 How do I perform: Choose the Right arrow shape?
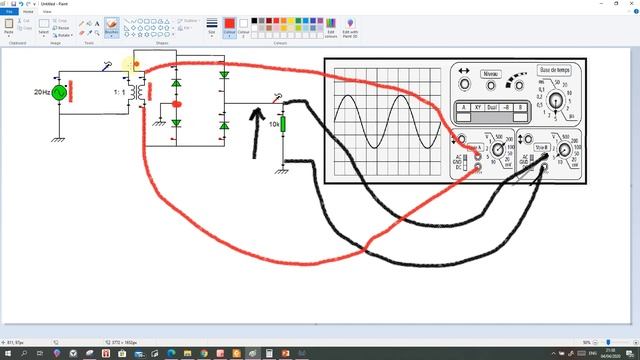[x=153, y=28]
